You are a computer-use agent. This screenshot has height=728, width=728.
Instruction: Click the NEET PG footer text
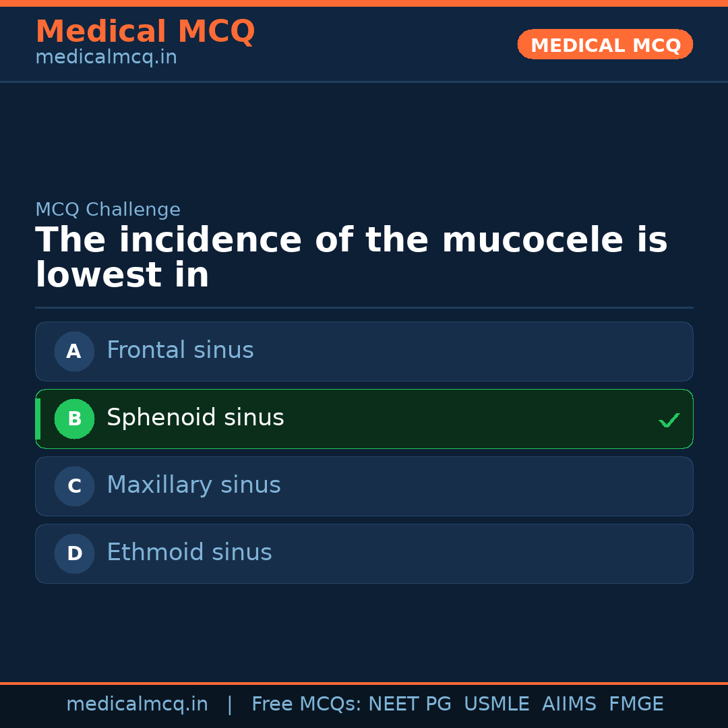(409, 703)
